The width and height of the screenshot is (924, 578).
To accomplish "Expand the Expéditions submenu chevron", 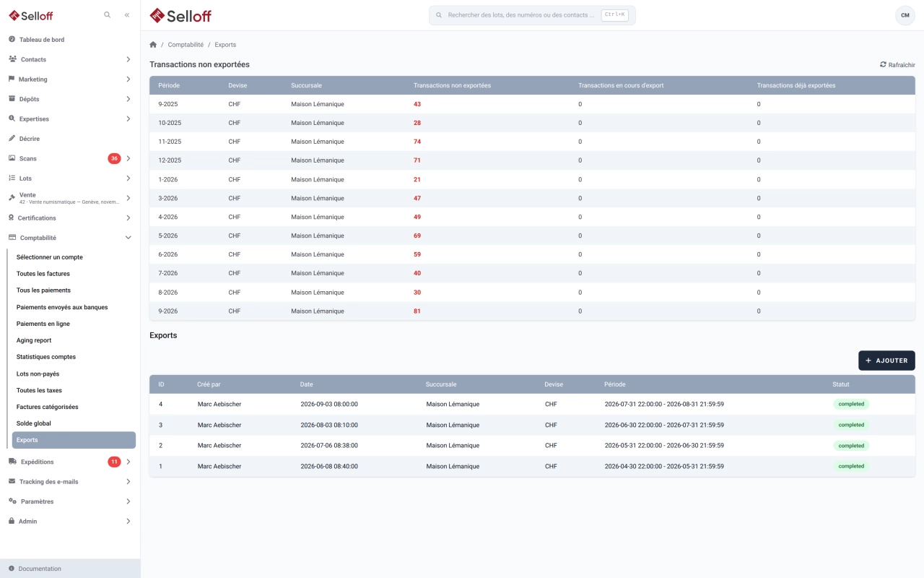I will pyautogui.click(x=128, y=462).
